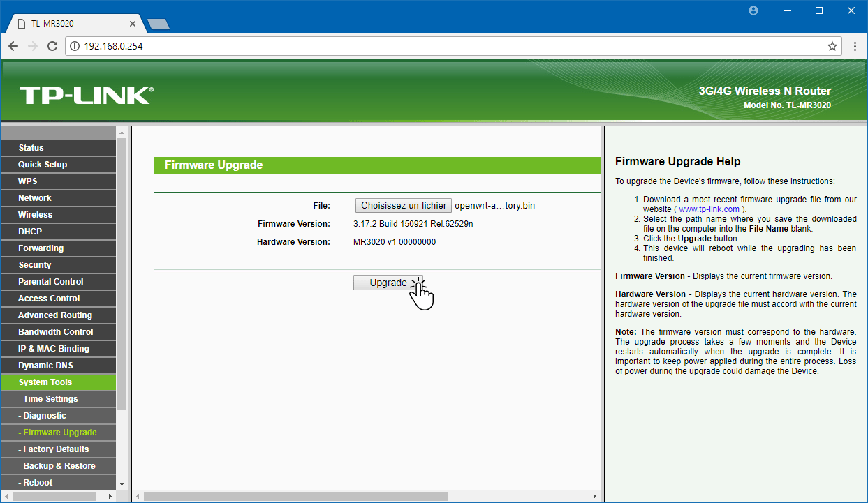Click main panel scroll right arrow
The height and width of the screenshot is (503, 868).
595,496
